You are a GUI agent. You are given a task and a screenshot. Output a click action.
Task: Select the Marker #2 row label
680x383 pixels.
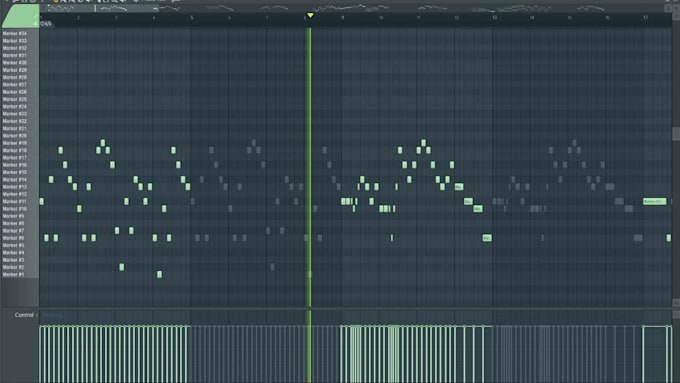coord(13,267)
